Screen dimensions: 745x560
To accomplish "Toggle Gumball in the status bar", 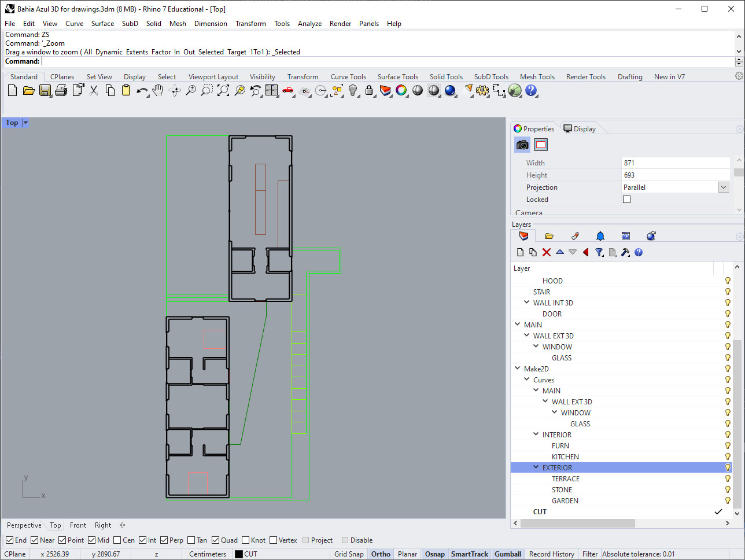I will pyautogui.click(x=508, y=554).
